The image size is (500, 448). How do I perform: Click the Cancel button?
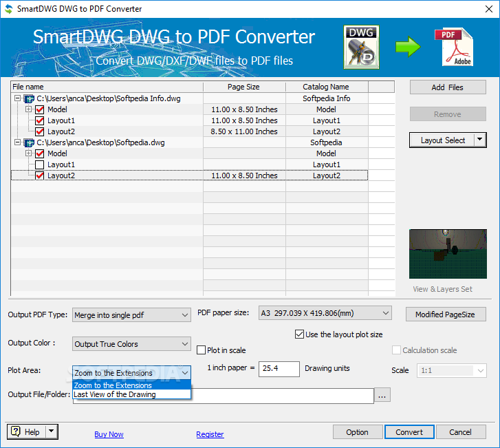[x=461, y=432]
